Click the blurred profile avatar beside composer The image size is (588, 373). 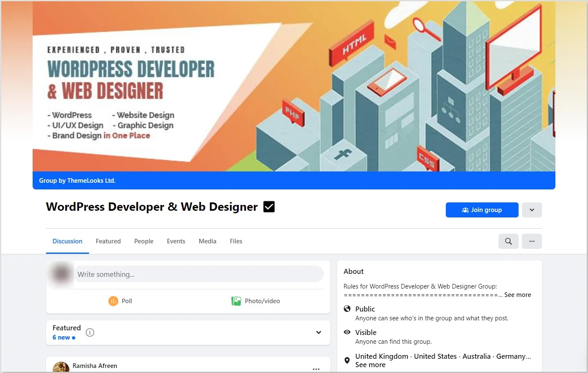click(x=61, y=274)
